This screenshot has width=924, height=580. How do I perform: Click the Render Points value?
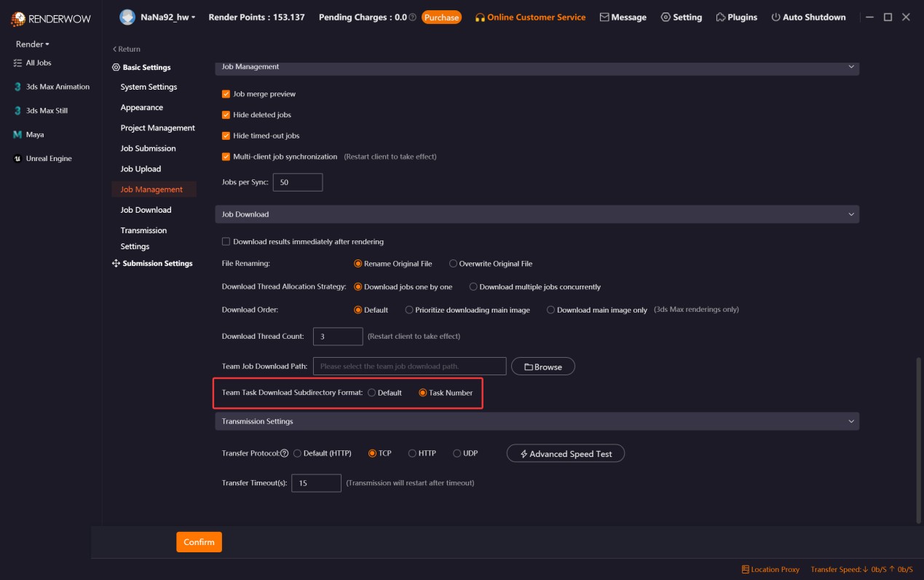pos(288,17)
